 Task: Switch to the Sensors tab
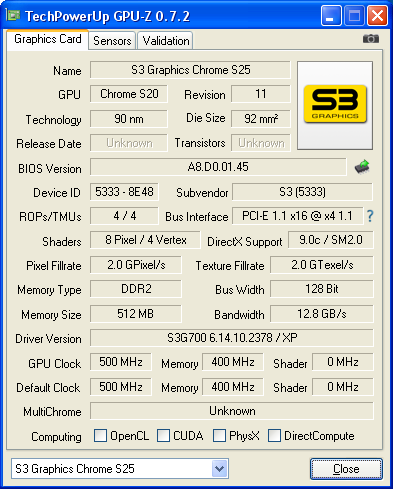pos(112,41)
